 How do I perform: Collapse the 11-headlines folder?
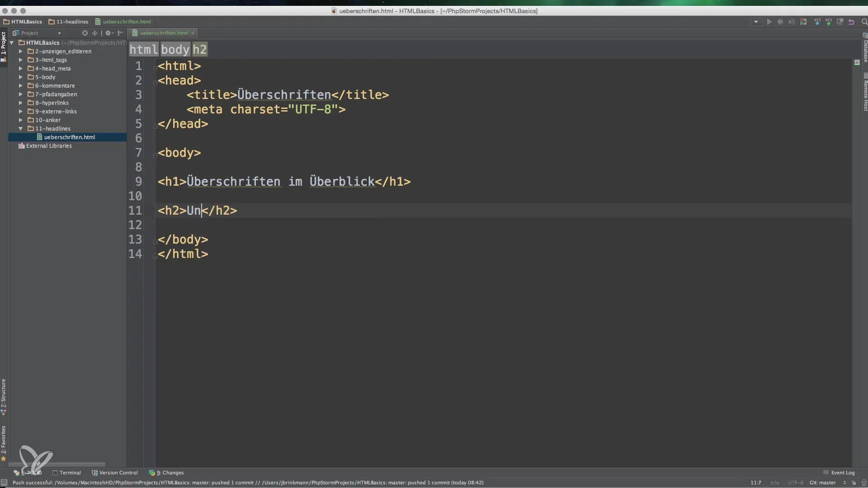coord(20,129)
